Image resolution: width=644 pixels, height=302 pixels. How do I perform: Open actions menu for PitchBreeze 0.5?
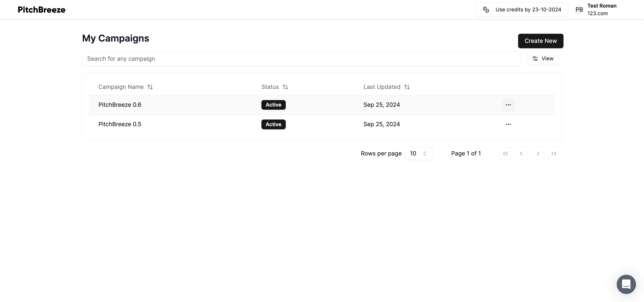point(508,124)
